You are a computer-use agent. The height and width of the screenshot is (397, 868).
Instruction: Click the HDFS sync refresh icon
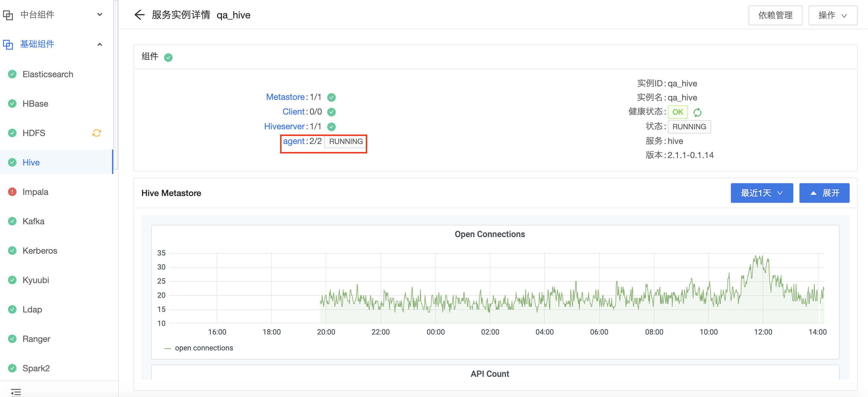(96, 133)
